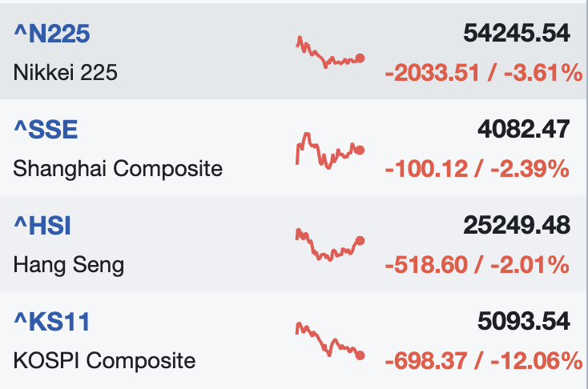Click the KOSPI Composite sparkline chart
Image resolution: width=588 pixels, height=389 pixels.
tap(329, 340)
